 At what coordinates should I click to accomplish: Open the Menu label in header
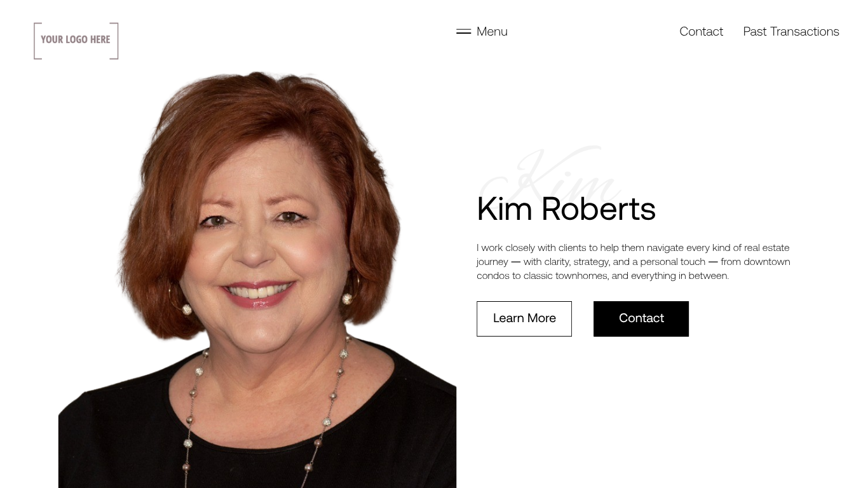coord(492,31)
